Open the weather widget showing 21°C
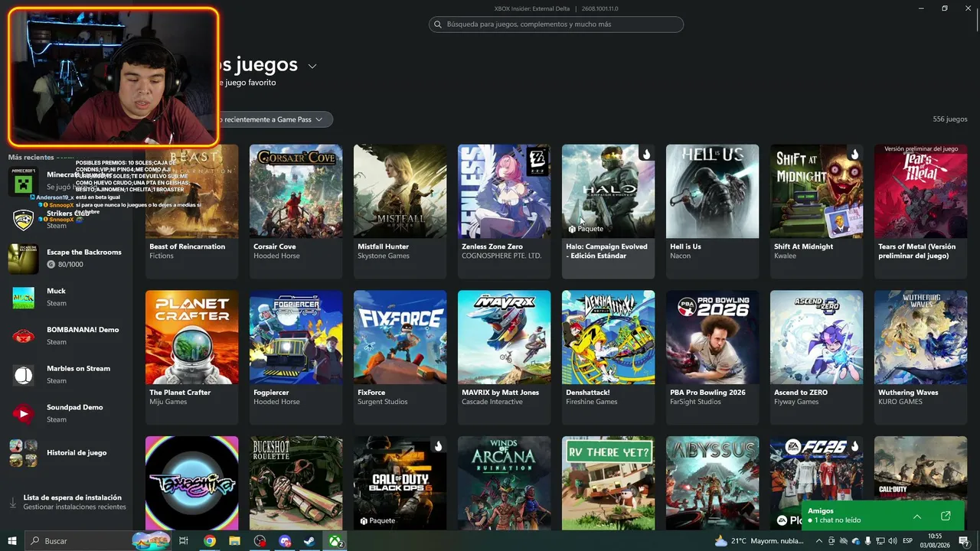The height and width of the screenshot is (551, 980). click(759, 541)
